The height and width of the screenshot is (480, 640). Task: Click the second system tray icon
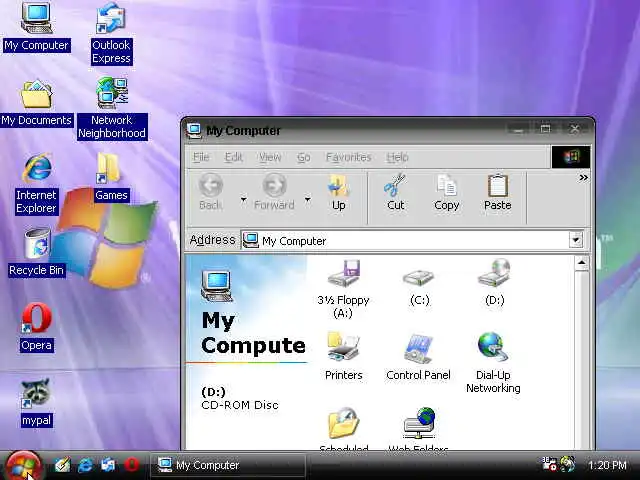tap(568, 464)
